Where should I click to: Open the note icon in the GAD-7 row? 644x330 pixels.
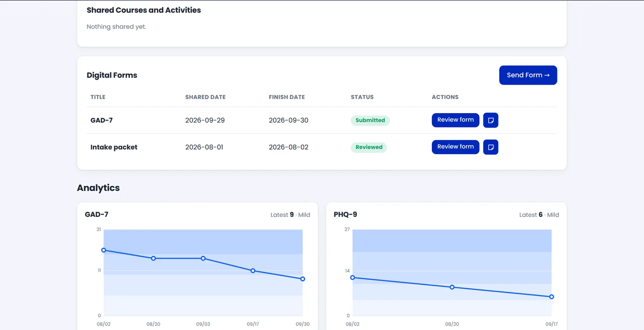click(x=491, y=120)
